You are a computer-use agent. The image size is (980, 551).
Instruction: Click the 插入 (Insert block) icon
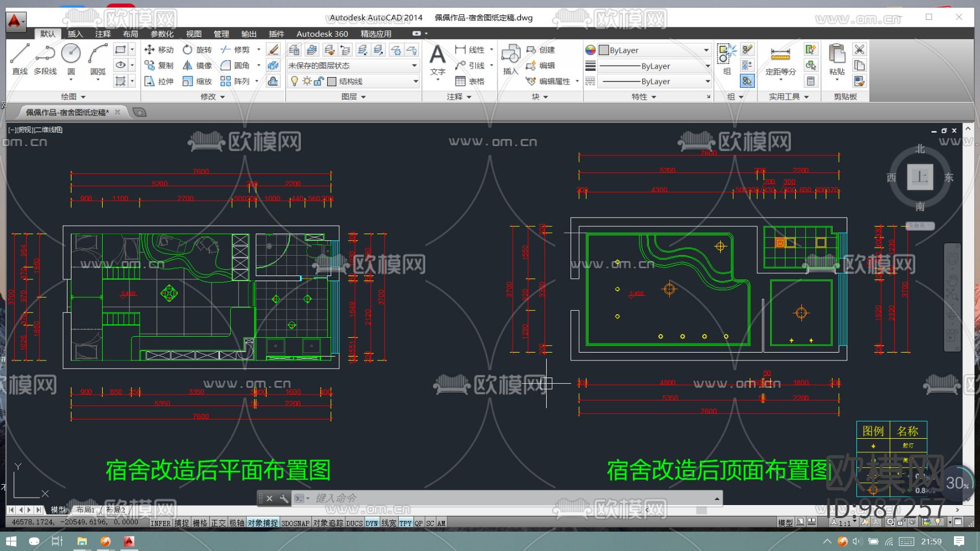[510, 59]
